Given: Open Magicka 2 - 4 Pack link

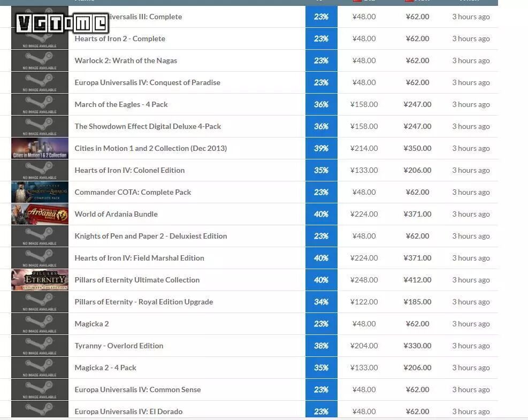Looking at the screenshot, I should point(105,368).
